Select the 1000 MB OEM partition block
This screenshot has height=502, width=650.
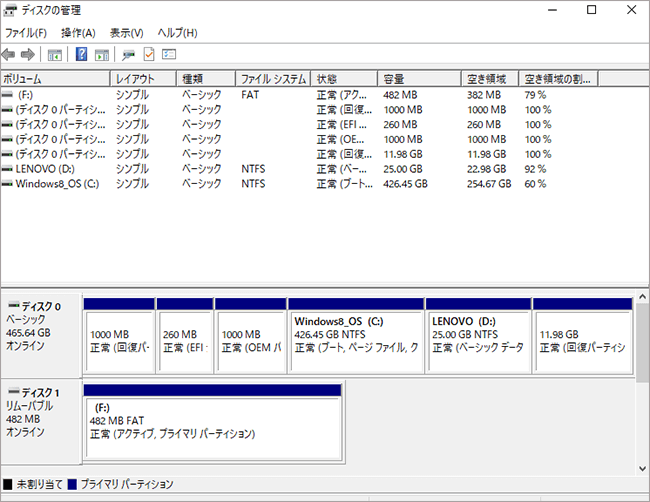(250, 336)
